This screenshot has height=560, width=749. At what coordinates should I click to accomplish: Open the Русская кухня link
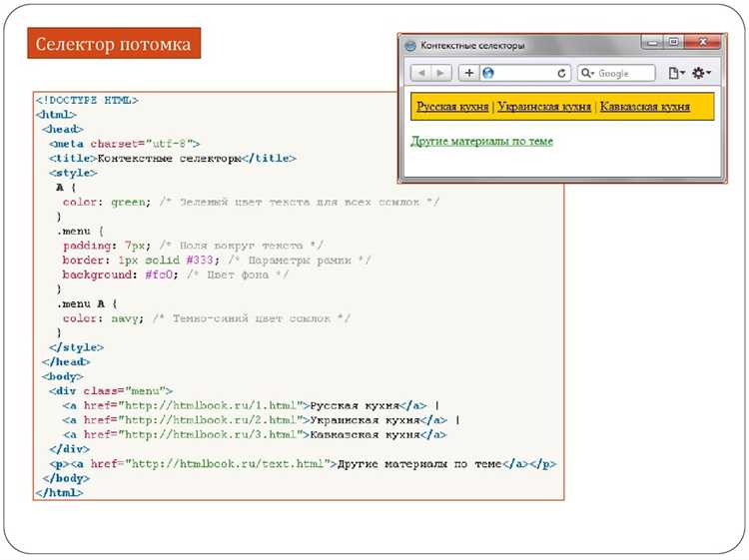[x=452, y=107]
